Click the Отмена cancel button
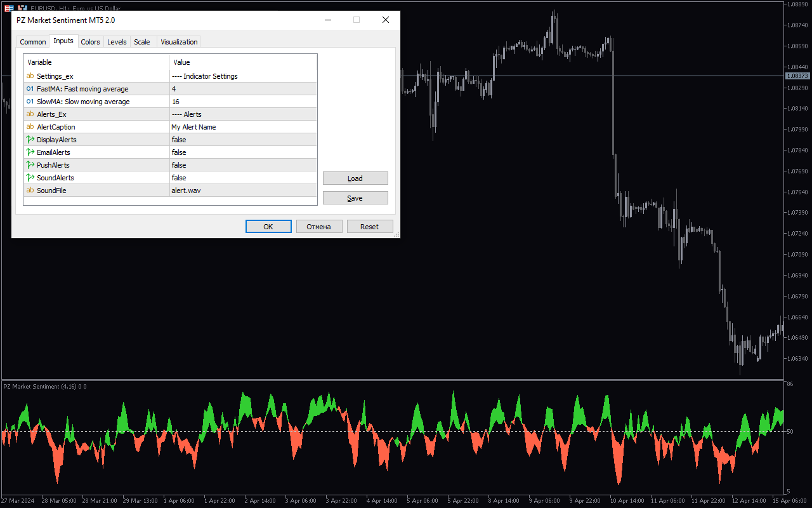Viewport: 812px width, 508px height. coord(319,227)
